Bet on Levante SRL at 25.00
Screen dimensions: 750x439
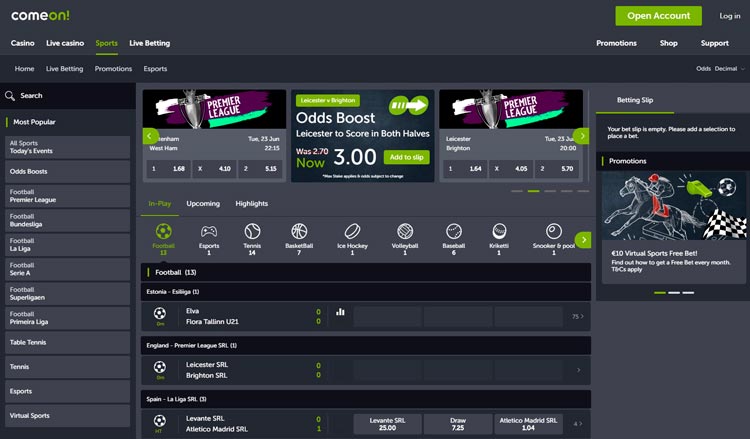pos(387,424)
